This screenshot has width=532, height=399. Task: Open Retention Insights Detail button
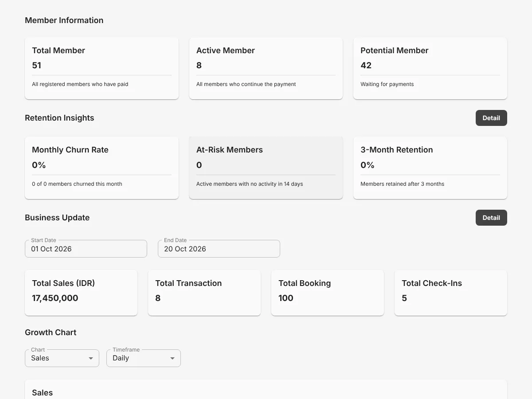pyautogui.click(x=491, y=118)
